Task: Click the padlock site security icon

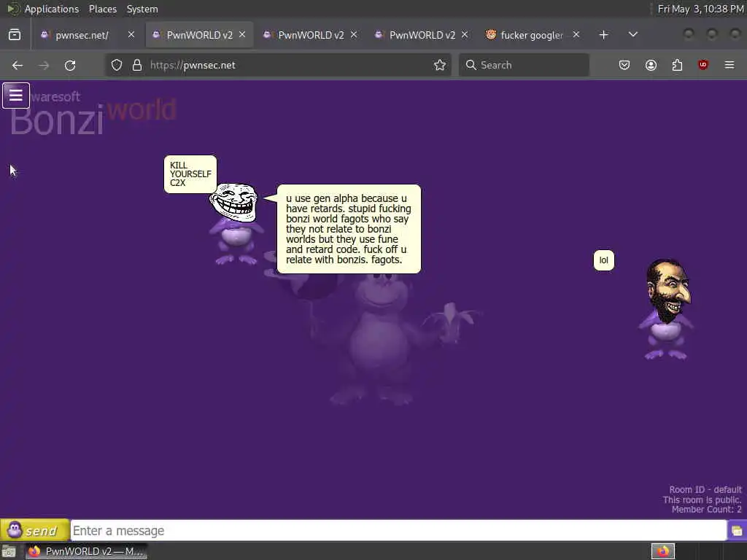Action: pos(137,65)
